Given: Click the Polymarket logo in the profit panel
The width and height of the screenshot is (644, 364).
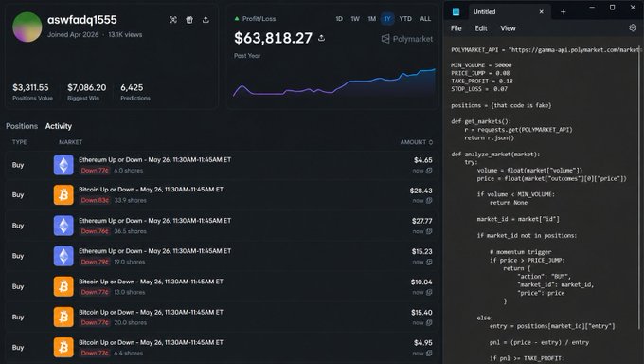Looking at the screenshot, I should tap(407, 39).
